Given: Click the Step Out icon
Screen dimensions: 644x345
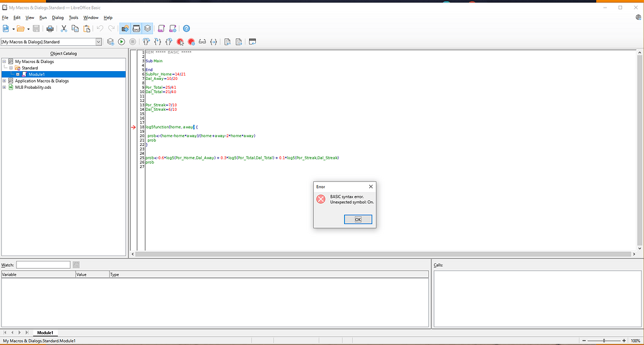Looking at the screenshot, I should (169, 42).
